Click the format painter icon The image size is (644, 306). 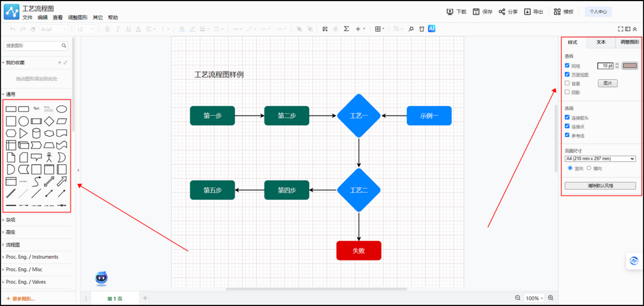[33, 29]
